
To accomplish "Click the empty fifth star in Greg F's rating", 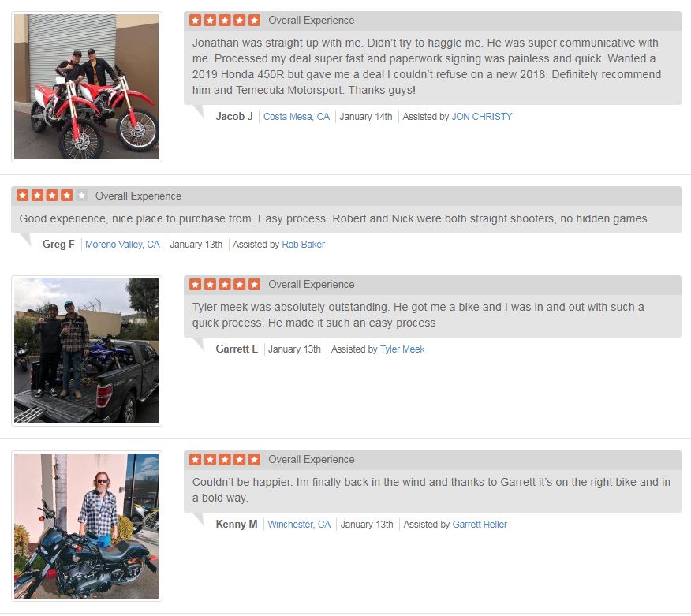I will [x=81, y=195].
